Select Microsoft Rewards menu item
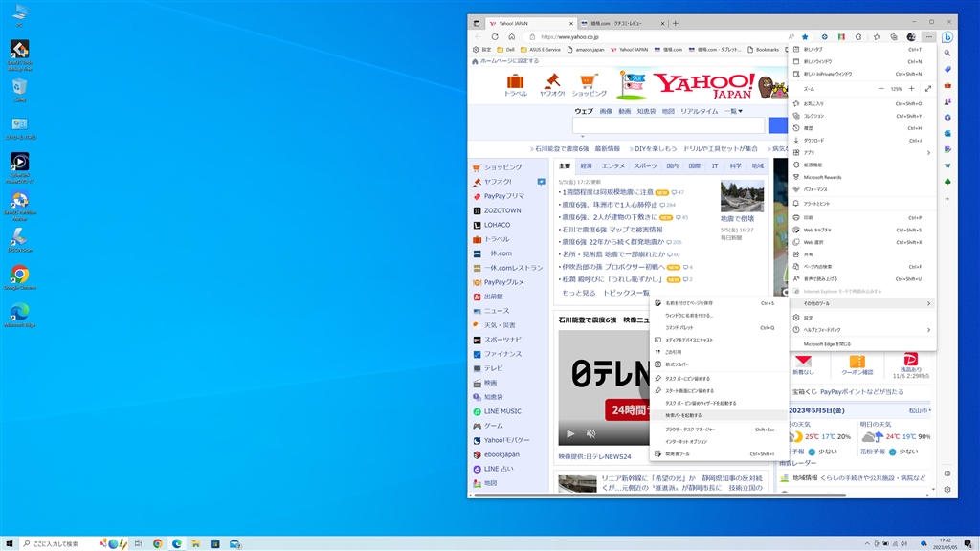Image resolution: width=980 pixels, height=551 pixels. pos(862,177)
